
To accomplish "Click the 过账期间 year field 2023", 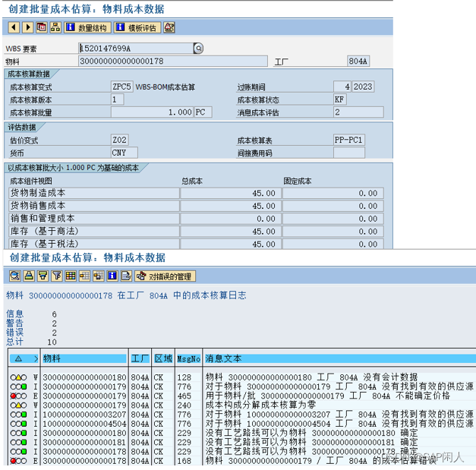I will [x=363, y=87].
